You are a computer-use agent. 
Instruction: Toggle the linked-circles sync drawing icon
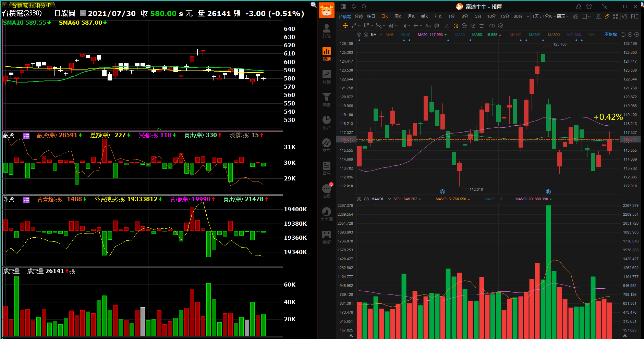click(492, 26)
